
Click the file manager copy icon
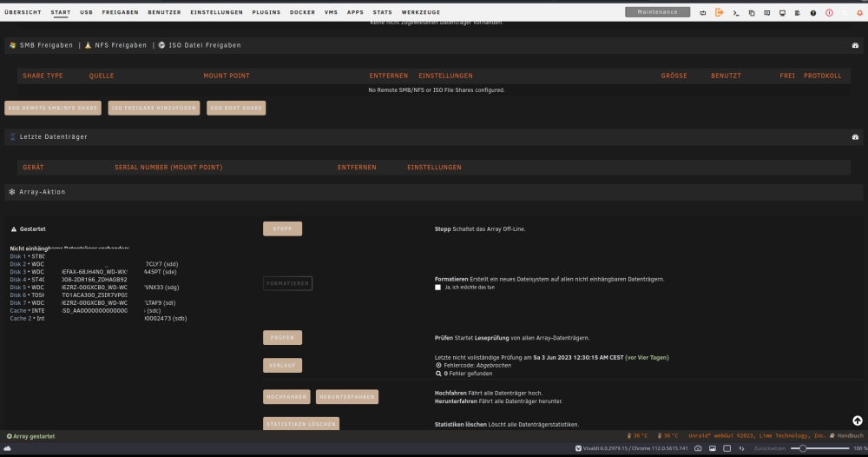751,13
